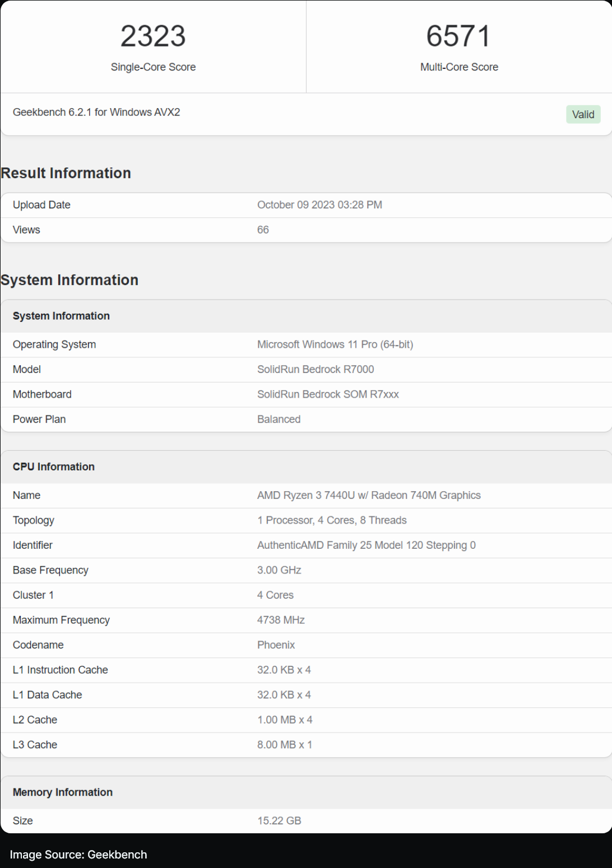
Task: Click the Views count 66
Action: (263, 230)
